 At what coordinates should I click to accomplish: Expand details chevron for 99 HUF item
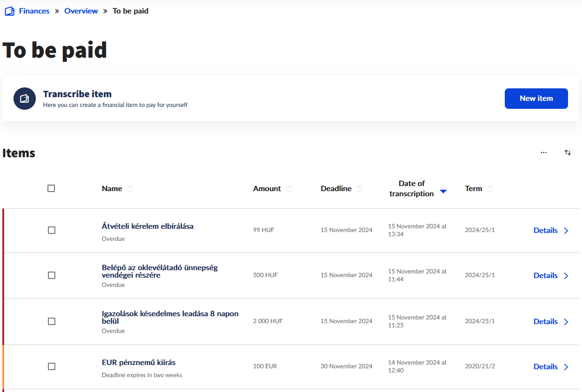click(566, 231)
